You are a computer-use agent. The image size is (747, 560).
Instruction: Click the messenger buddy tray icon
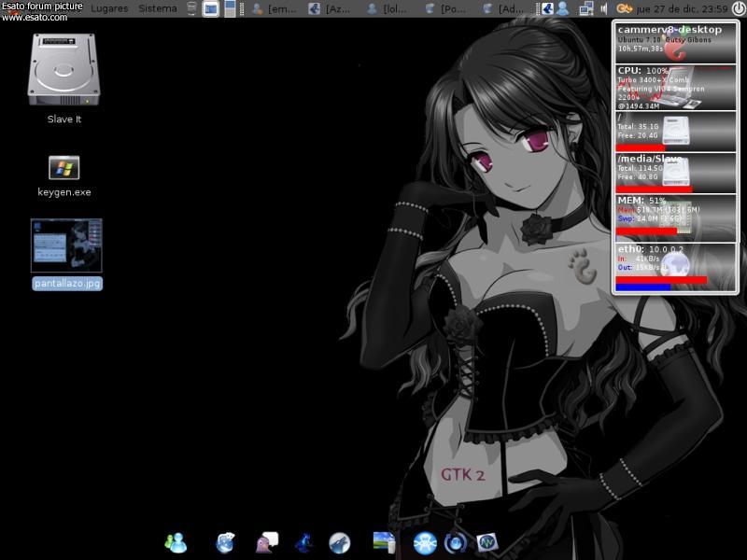tap(563, 8)
